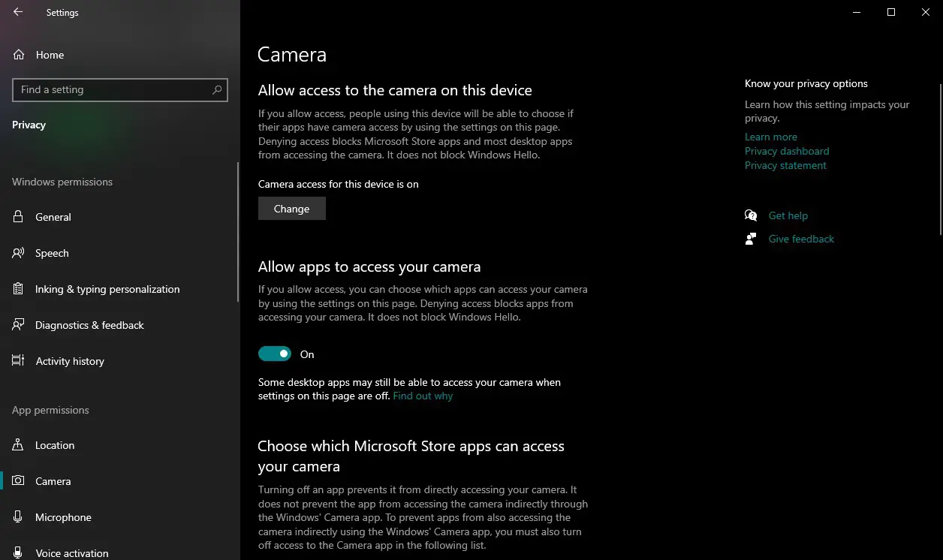The width and height of the screenshot is (943, 560).
Task: Open the Home icon in the sidebar
Action: pos(18,54)
